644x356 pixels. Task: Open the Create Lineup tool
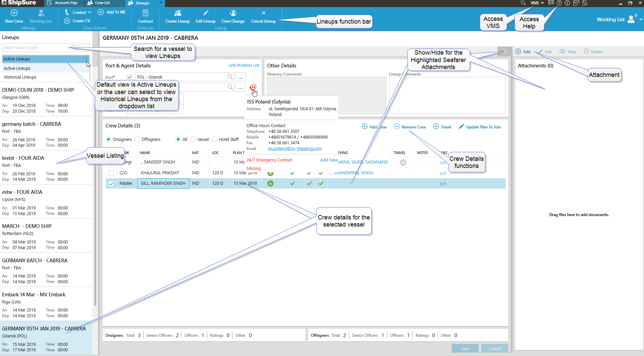click(x=178, y=13)
